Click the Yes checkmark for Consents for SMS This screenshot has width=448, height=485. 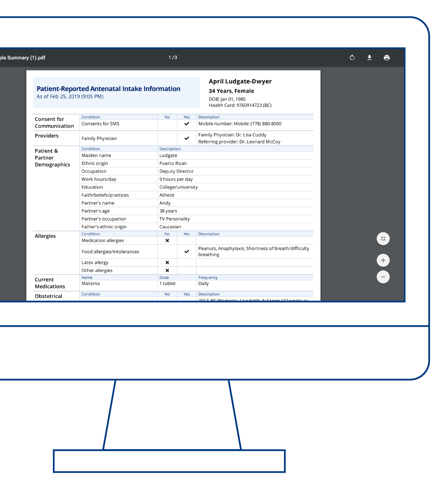coord(187,124)
